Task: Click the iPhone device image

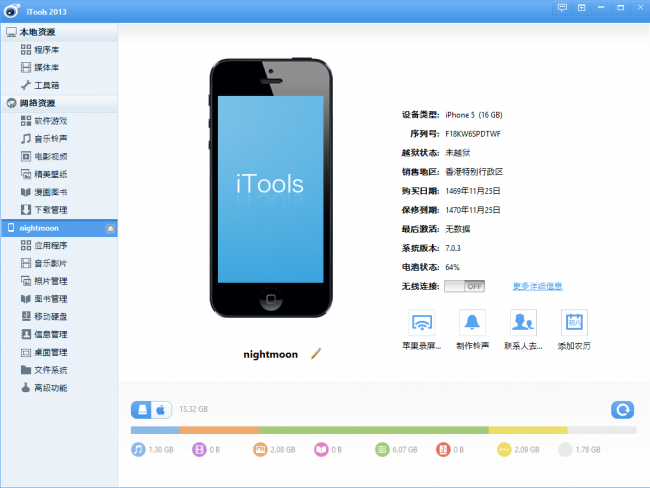Action: (271, 188)
